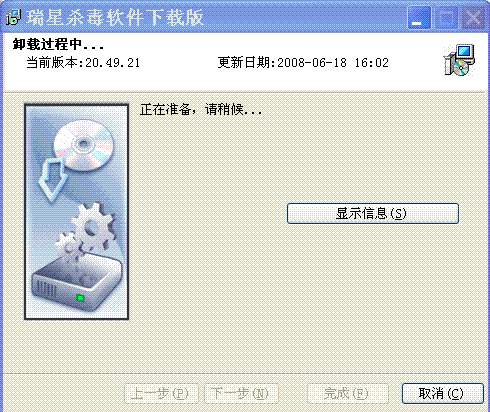Click the disabled maximize button

point(446,17)
